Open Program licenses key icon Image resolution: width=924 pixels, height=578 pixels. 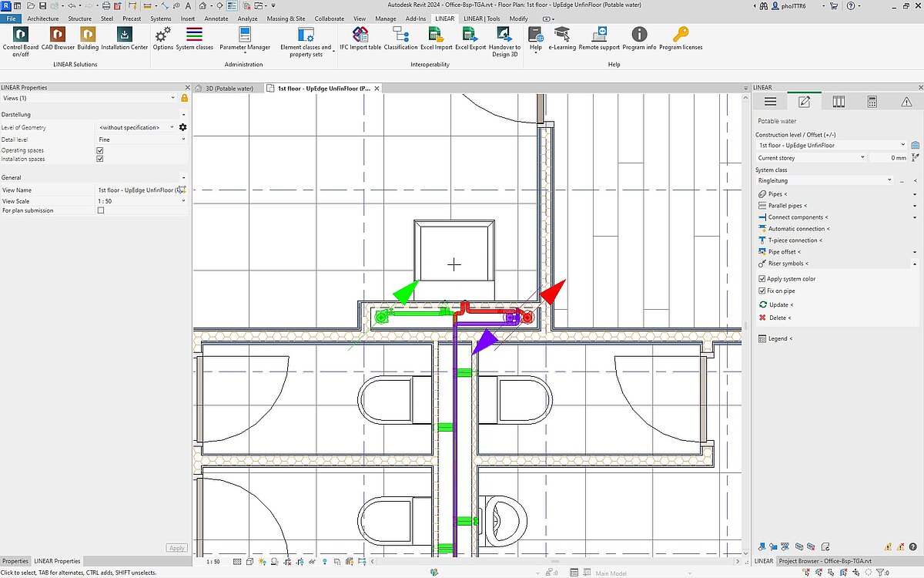(681, 36)
